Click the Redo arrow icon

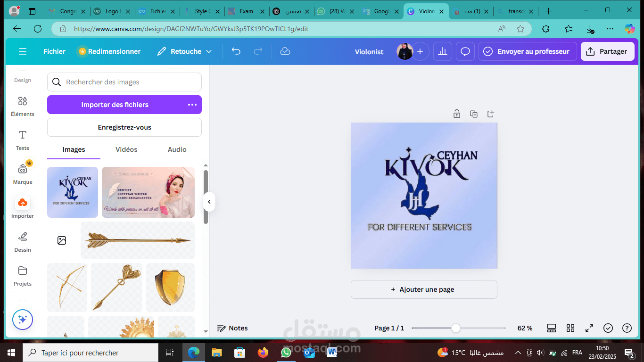coord(258,51)
